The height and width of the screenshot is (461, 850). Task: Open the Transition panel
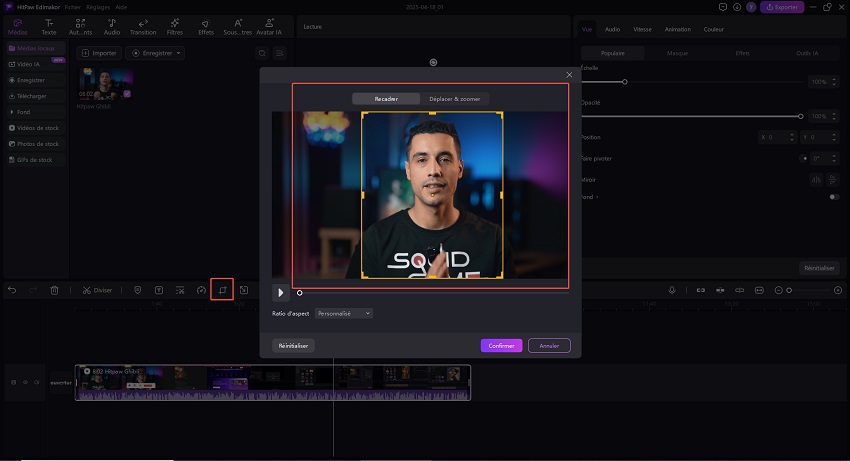[x=143, y=27]
